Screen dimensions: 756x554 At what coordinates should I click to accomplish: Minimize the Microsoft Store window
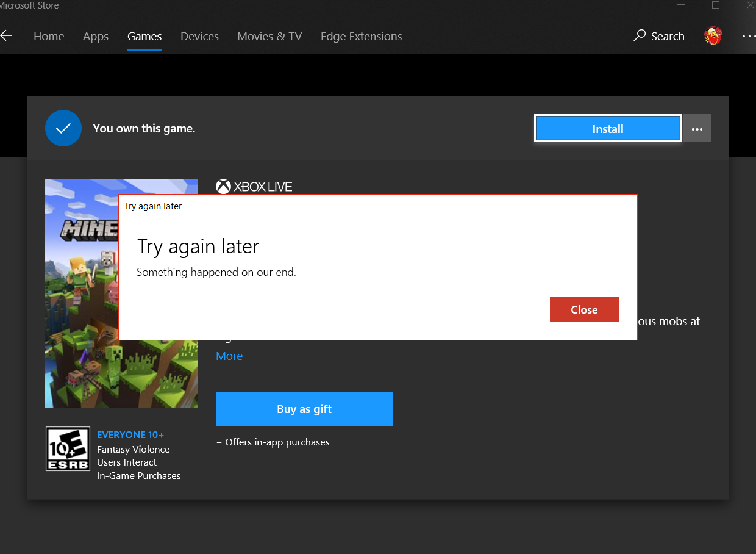(680, 5)
